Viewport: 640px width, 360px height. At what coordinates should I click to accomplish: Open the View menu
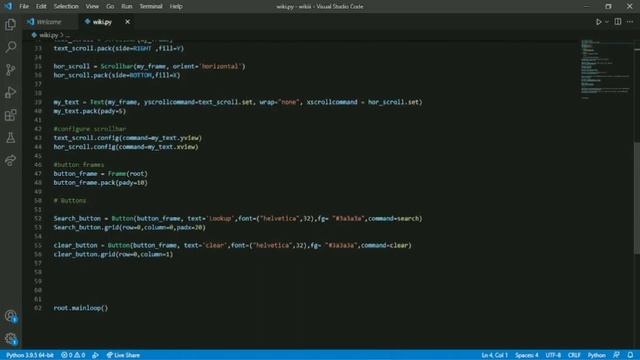pyautogui.click(x=92, y=7)
